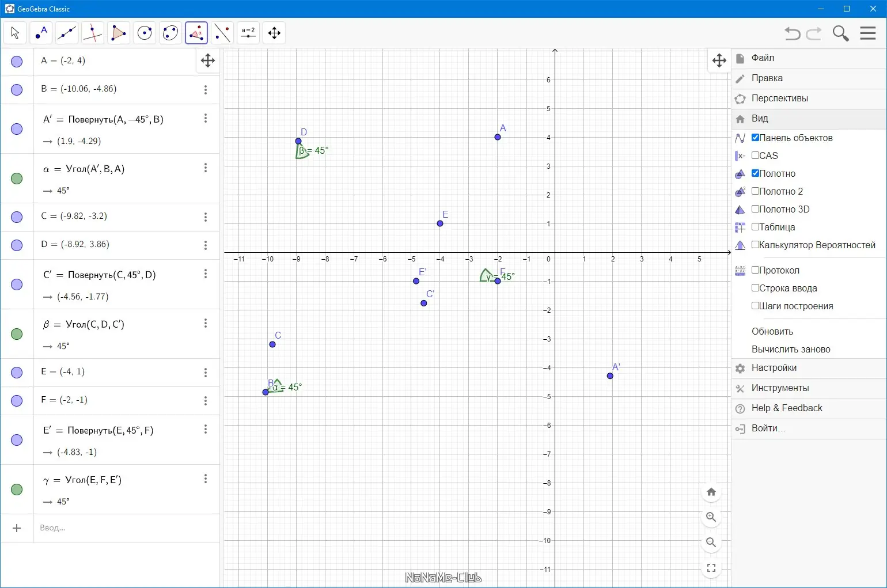Image resolution: width=887 pixels, height=588 pixels.
Task: Enable the Полотно 2 checkbox
Action: 755,191
